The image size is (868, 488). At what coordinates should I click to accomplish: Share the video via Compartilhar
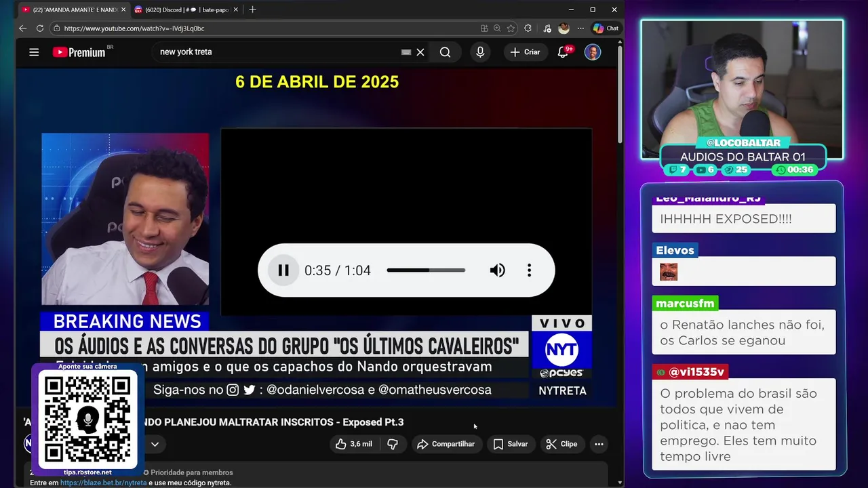(446, 444)
